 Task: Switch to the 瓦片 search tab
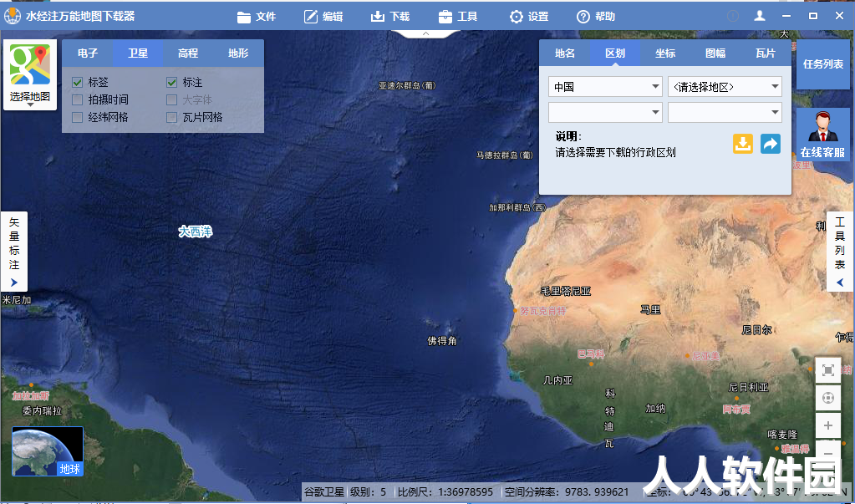[x=766, y=53]
